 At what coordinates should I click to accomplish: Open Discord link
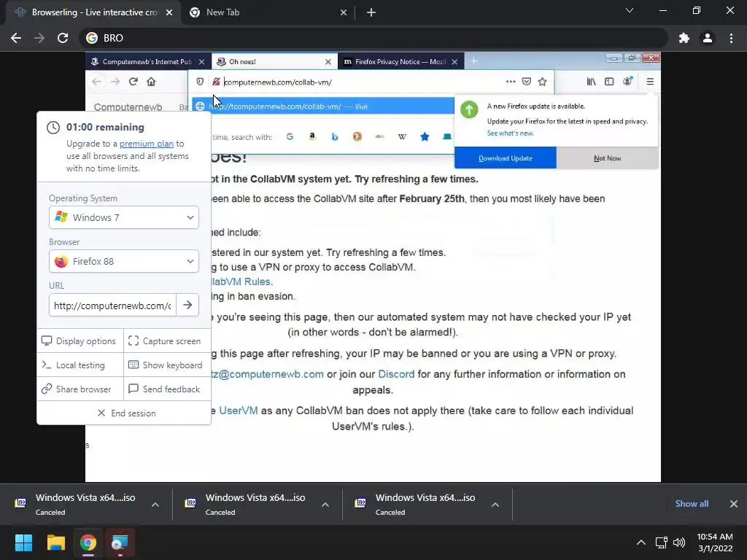(396, 374)
